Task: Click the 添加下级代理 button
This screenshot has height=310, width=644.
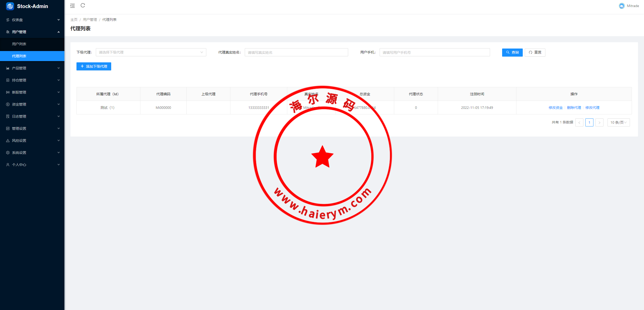Action: pyautogui.click(x=94, y=66)
